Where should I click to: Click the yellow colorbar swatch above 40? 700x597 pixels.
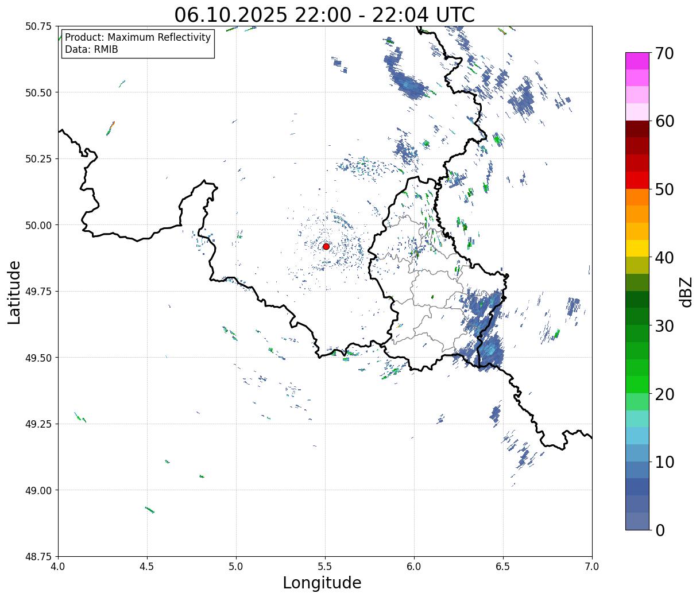[637, 249]
